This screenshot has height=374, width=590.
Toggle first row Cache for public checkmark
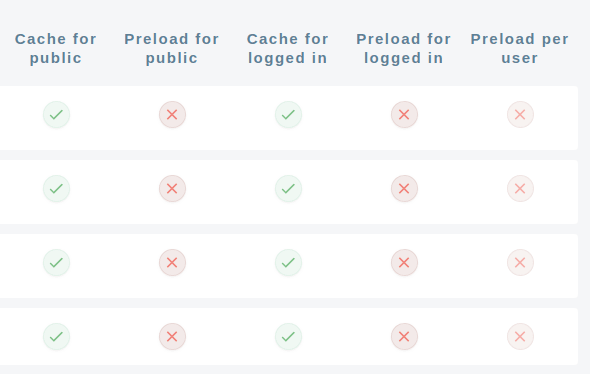pos(56,114)
